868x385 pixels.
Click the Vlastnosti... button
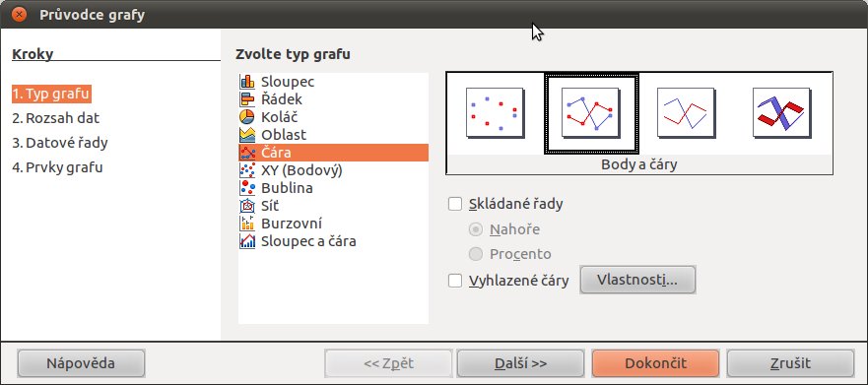(637, 280)
